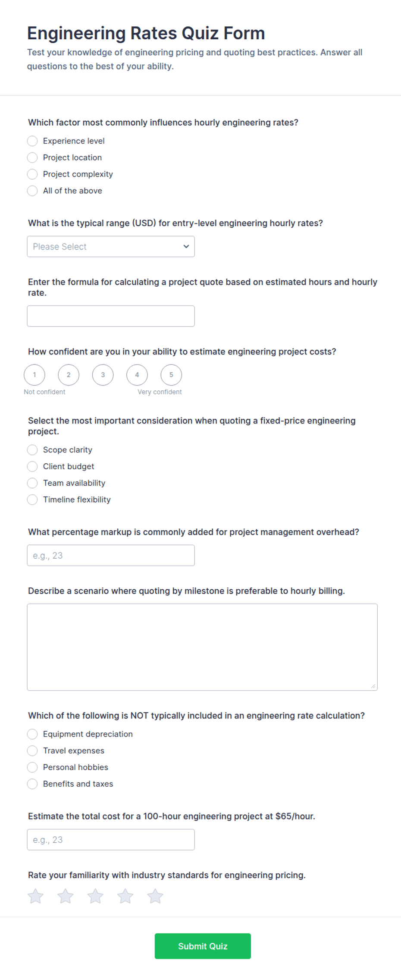Viewport: 401px width, 980px height.
Task: Click the Submit Quiz button
Action: (203, 946)
